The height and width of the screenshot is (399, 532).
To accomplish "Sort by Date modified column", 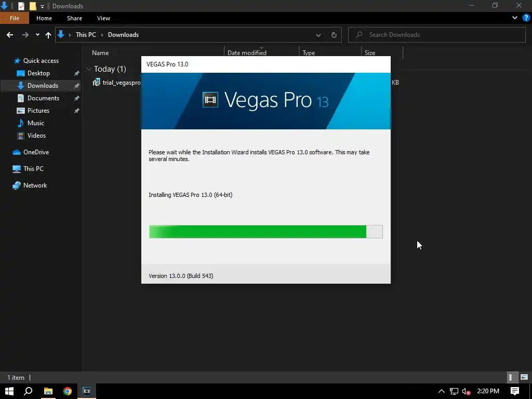I will 247,53.
